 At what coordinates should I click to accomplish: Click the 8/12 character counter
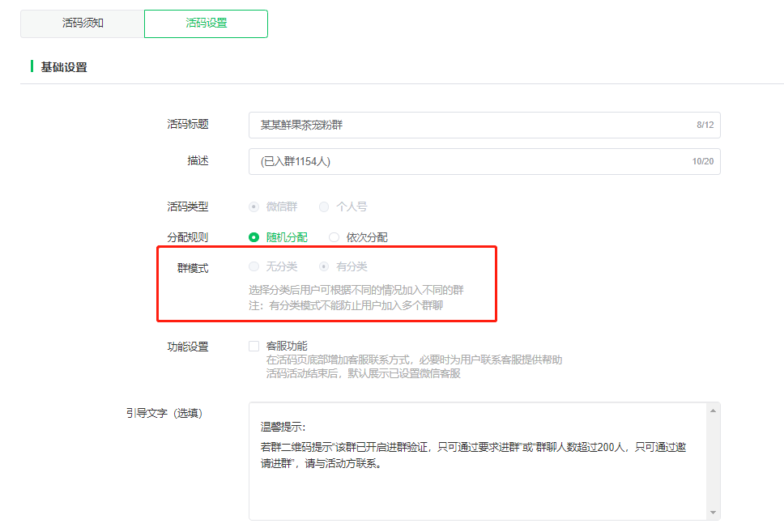pos(705,126)
